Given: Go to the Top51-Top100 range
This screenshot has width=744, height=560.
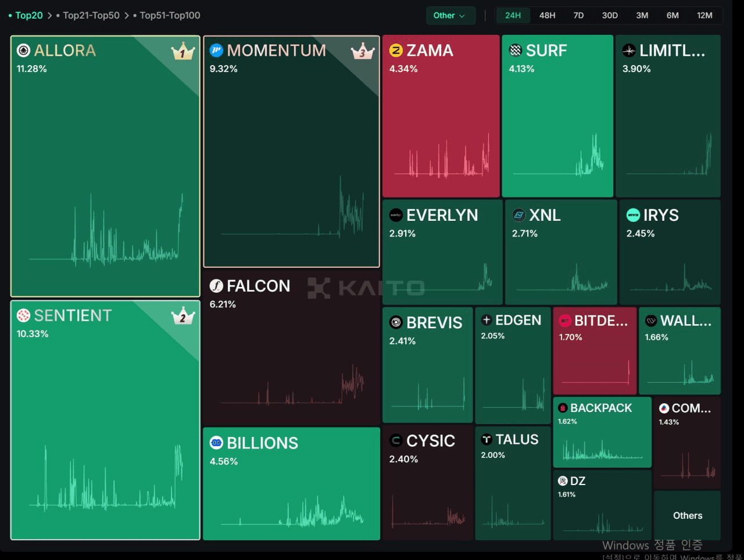Looking at the screenshot, I should pyautogui.click(x=170, y=16).
